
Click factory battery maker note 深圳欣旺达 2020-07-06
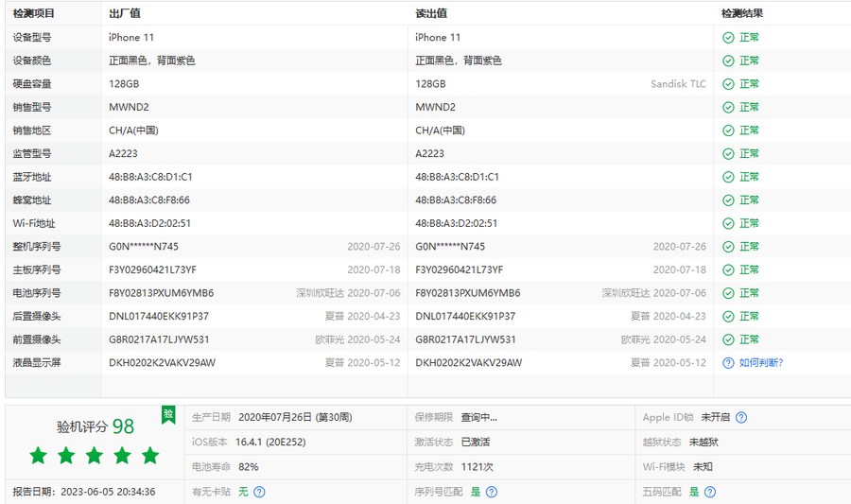pyautogui.click(x=348, y=293)
